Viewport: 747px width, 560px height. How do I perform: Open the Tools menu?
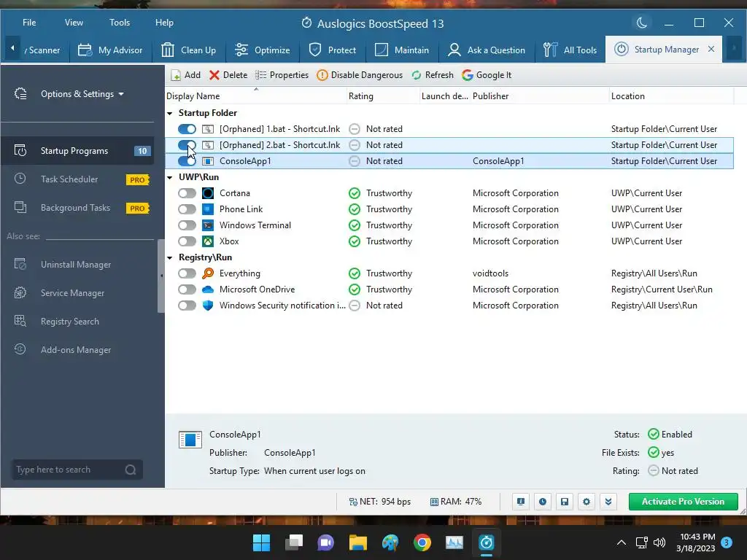coord(120,23)
